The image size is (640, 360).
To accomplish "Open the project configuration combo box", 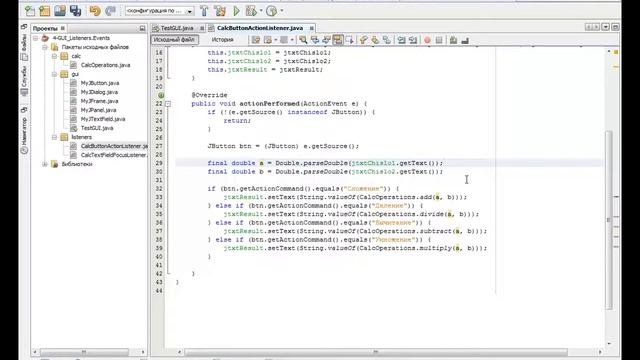I will [159, 11].
